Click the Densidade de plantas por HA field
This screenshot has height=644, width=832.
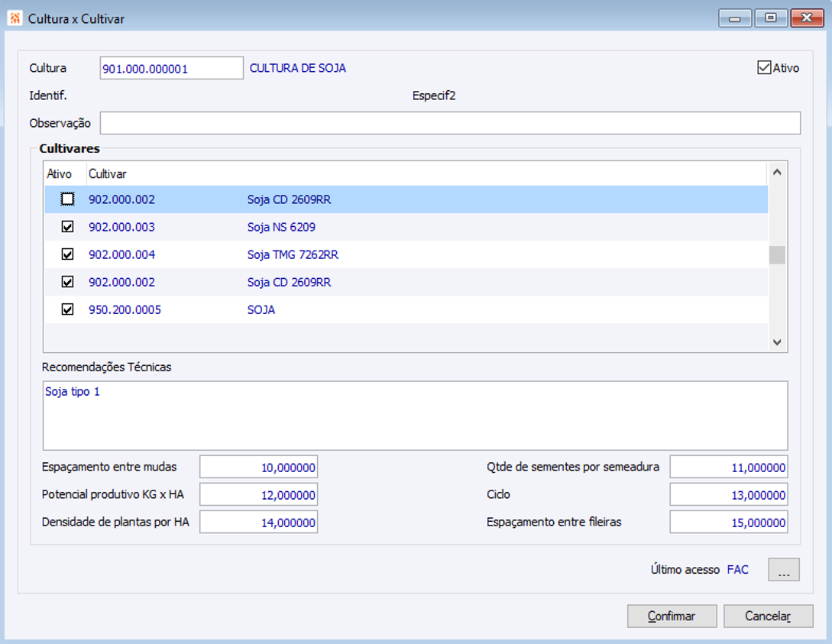click(x=258, y=523)
